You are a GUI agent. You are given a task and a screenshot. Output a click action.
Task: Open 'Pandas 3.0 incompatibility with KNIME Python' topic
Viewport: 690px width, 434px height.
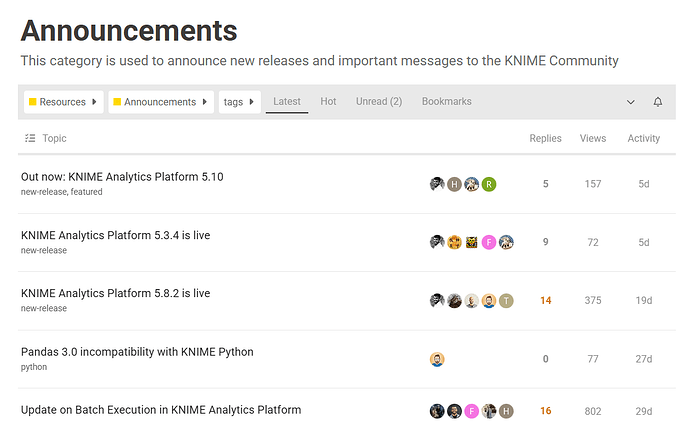137,352
